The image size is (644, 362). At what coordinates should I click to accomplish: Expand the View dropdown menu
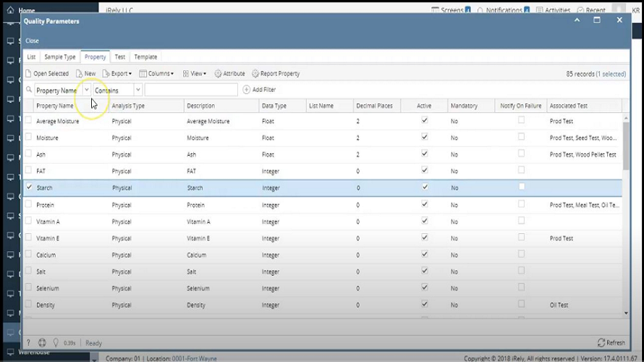205,74
